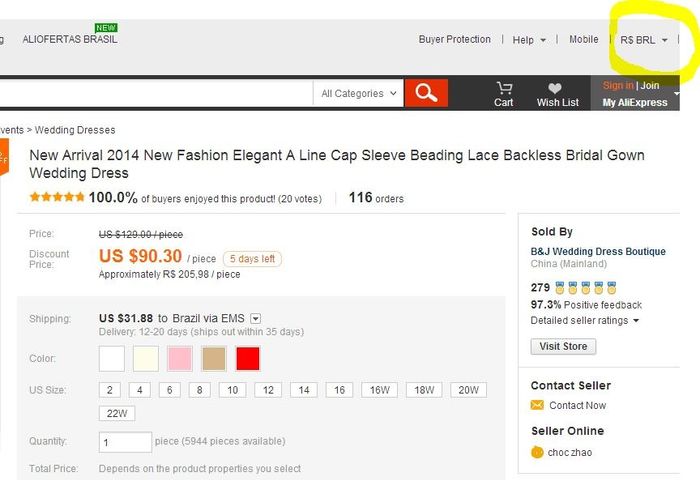The width and height of the screenshot is (700, 480).
Task: Open the All Categories dropdown
Action: 358,93
